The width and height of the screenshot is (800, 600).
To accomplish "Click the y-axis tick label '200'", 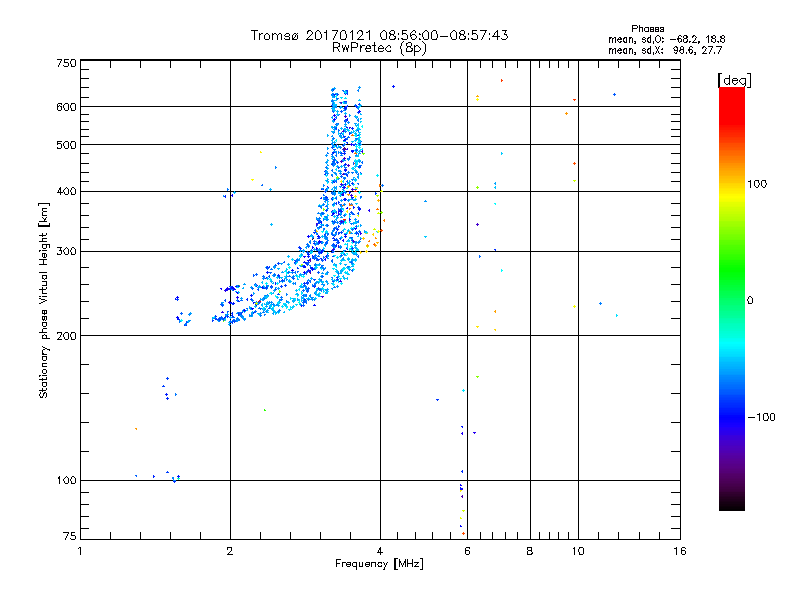I will [x=66, y=336].
